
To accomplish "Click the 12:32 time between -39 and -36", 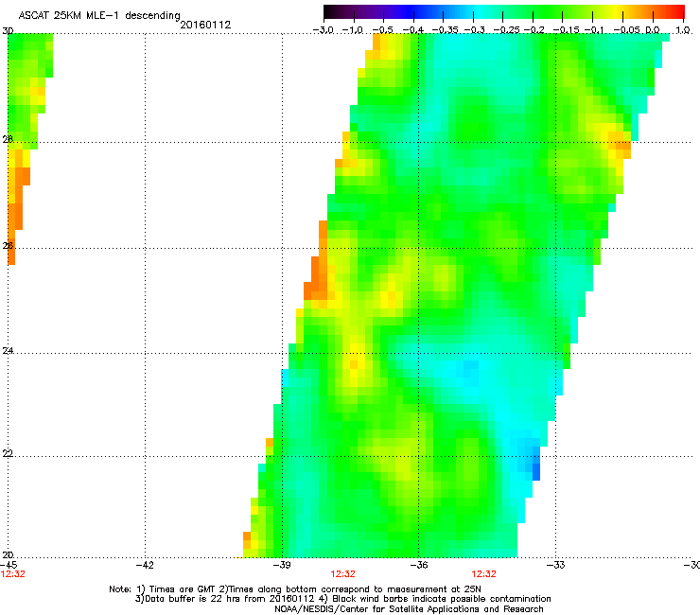I will pyautogui.click(x=342, y=574).
